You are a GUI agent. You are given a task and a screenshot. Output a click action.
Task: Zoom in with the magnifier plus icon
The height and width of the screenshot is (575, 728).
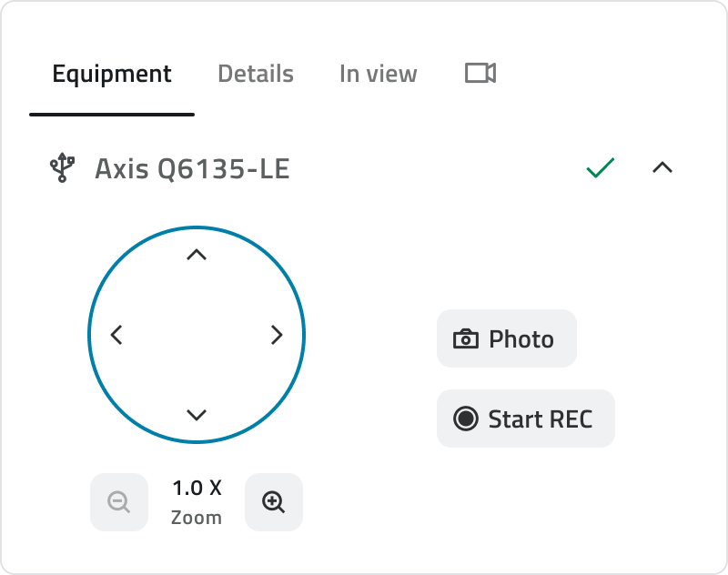(x=274, y=502)
